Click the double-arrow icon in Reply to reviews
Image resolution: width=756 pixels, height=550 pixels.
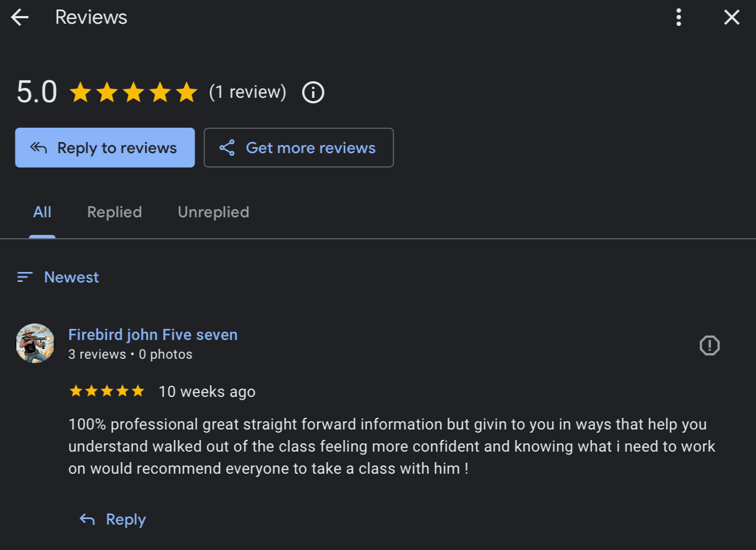[x=38, y=148]
